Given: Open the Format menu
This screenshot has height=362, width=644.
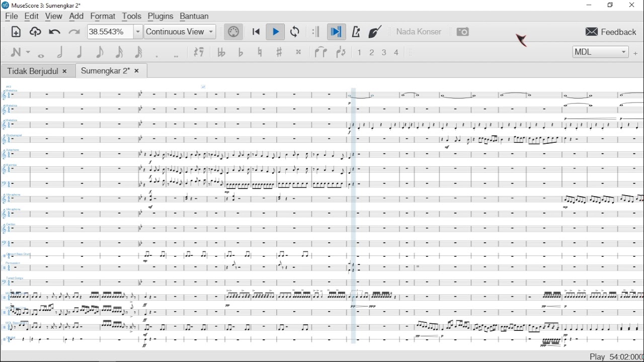Looking at the screenshot, I should (103, 17).
